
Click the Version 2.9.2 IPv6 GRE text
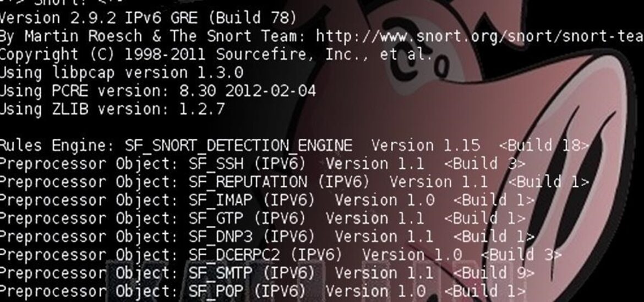(x=149, y=18)
